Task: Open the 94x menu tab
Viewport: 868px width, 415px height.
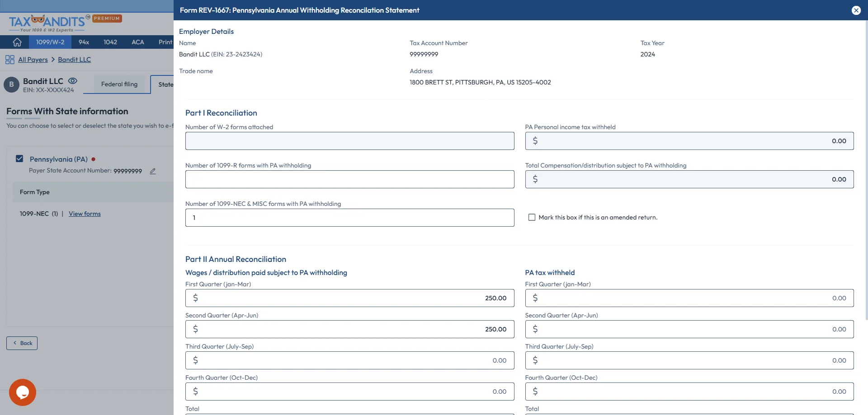Action: point(84,42)
